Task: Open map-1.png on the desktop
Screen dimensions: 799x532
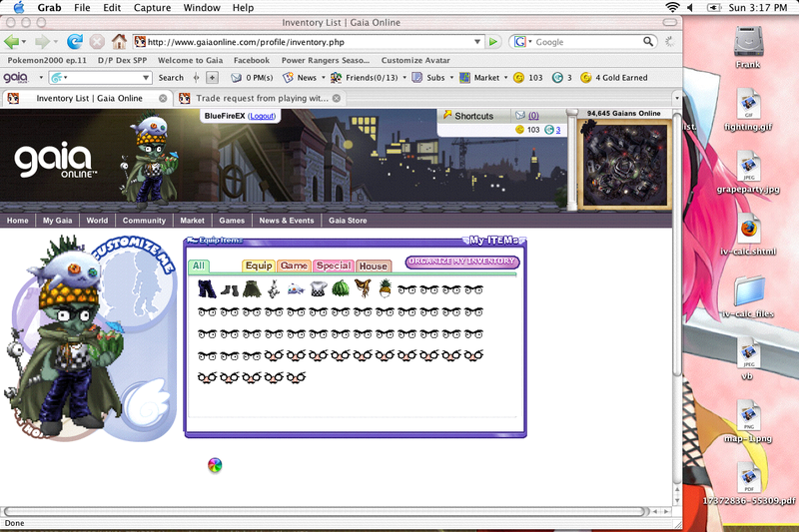Action: click(x=748, y=415)
